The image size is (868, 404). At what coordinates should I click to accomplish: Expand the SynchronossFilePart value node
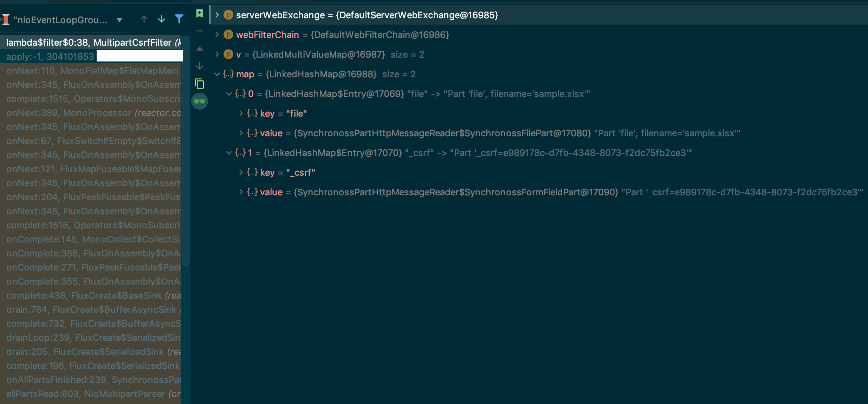click(241, 133)
